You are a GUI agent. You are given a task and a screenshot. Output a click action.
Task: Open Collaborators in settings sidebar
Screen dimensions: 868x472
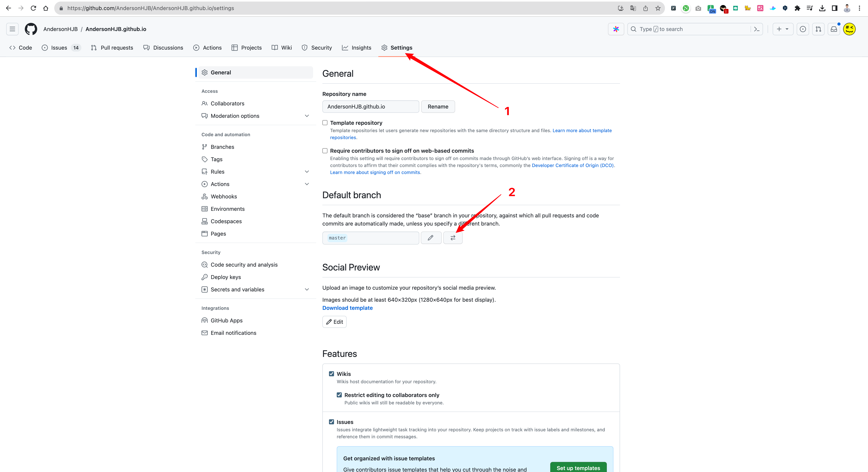256,103
